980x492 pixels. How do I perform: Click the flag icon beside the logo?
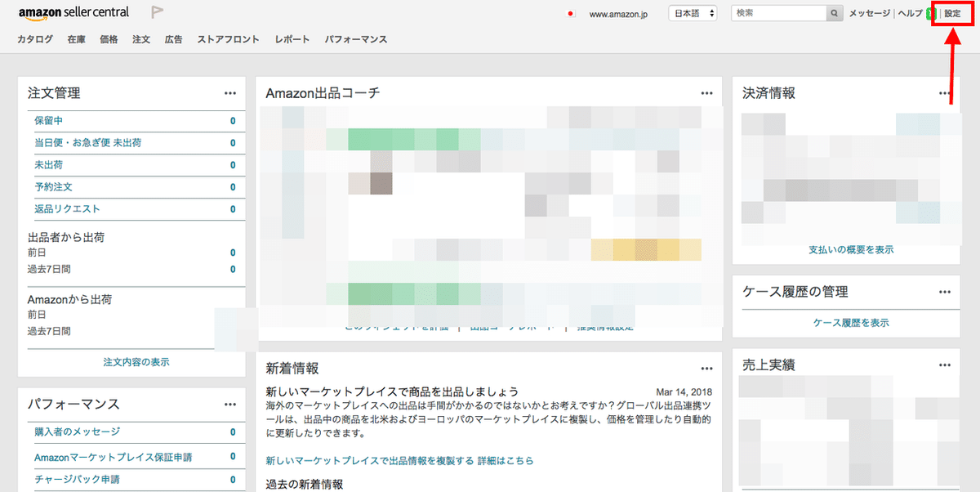[156, 11]
